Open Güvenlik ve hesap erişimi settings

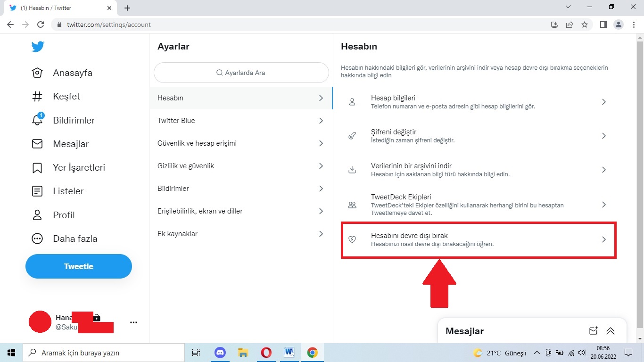[x=240, y=143]
